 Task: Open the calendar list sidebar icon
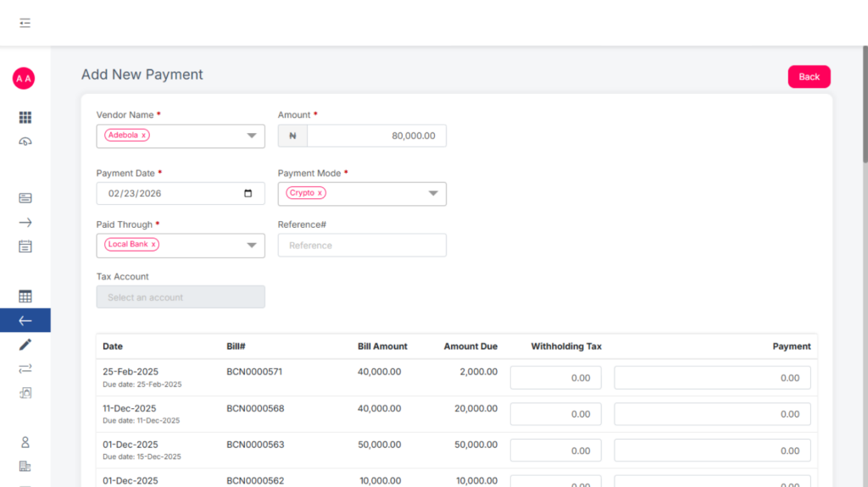25,246
